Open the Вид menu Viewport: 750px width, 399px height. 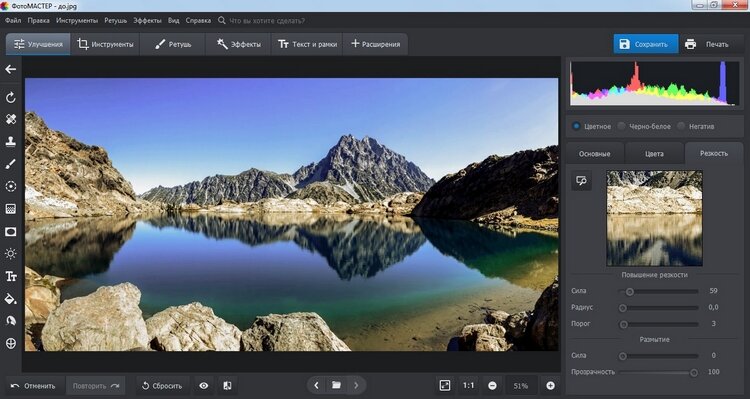(x=174, y=21)
